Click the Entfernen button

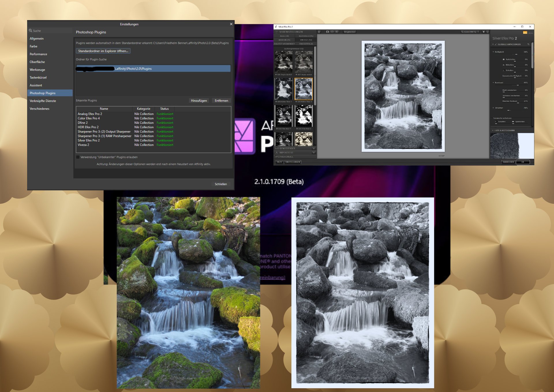point(221,100)
